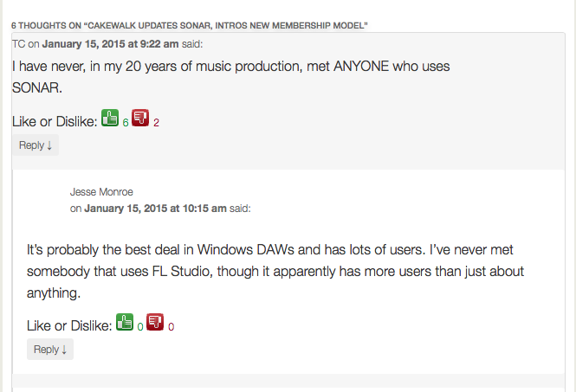Click the Like or Dislike label under Jesse's reply

coord(69,325)
